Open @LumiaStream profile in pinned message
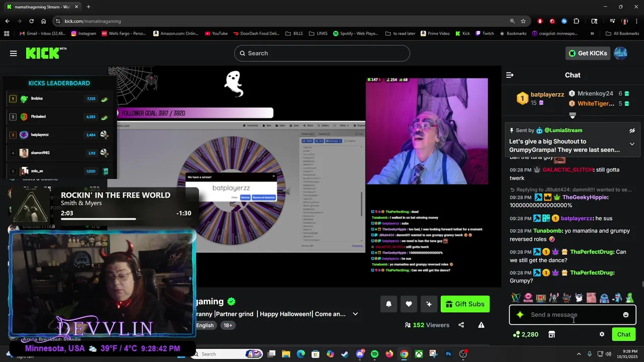 pyautogui.click(x=563, y=130)
